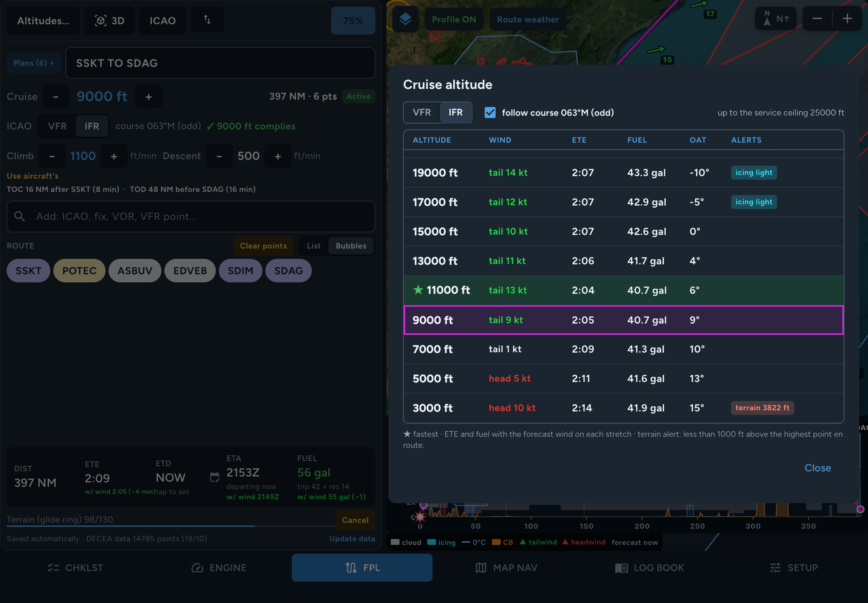Click the 75% power button

(353, 20)
